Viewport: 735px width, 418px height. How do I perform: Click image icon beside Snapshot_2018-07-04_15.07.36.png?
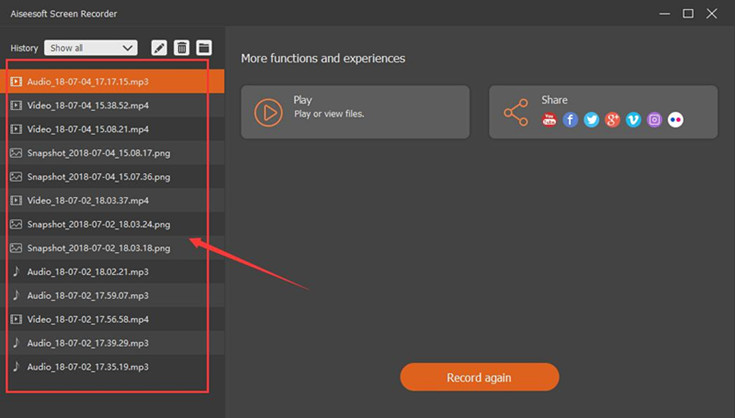[x=16, y=177]
